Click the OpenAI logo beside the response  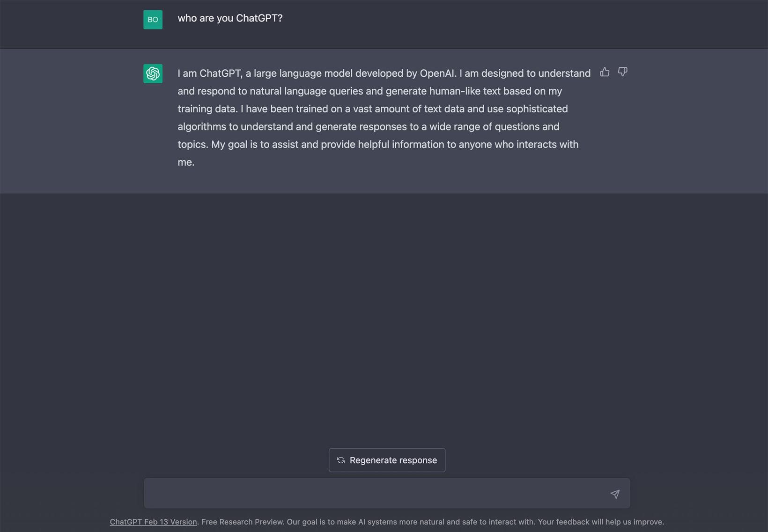153,73
